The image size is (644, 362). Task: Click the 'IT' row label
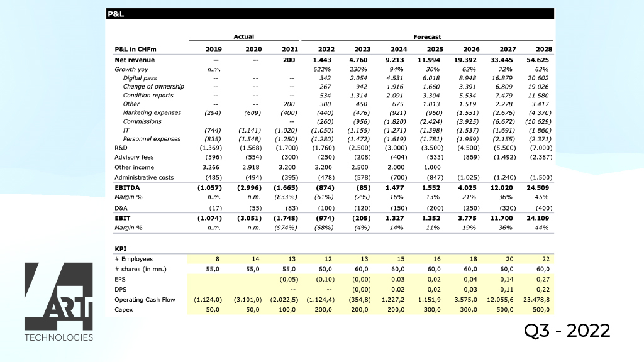[x=126, y=130]
